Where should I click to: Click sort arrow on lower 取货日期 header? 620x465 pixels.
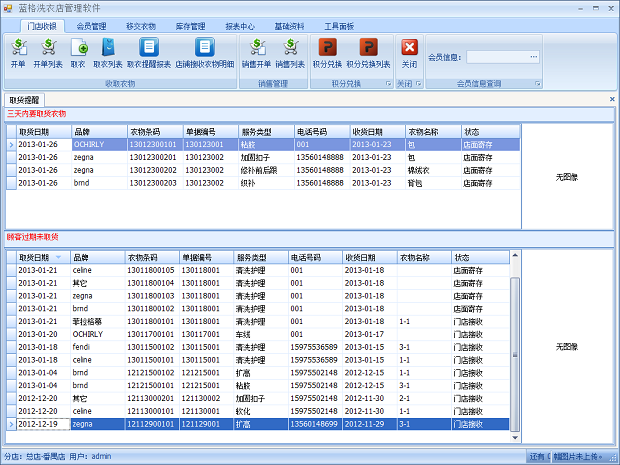59,257
